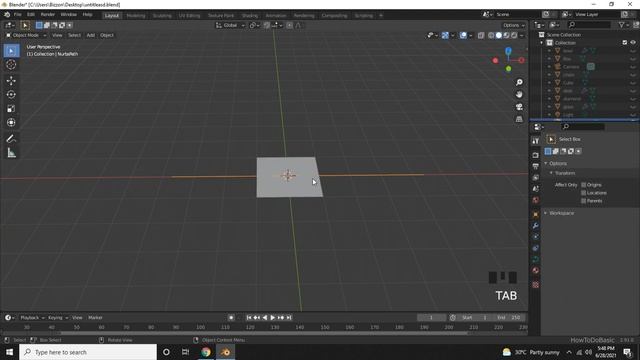The width and height of the screenshot is (640, 360).
Task: Open the Scene properties tab icon
Action: (x=536, y=189)
